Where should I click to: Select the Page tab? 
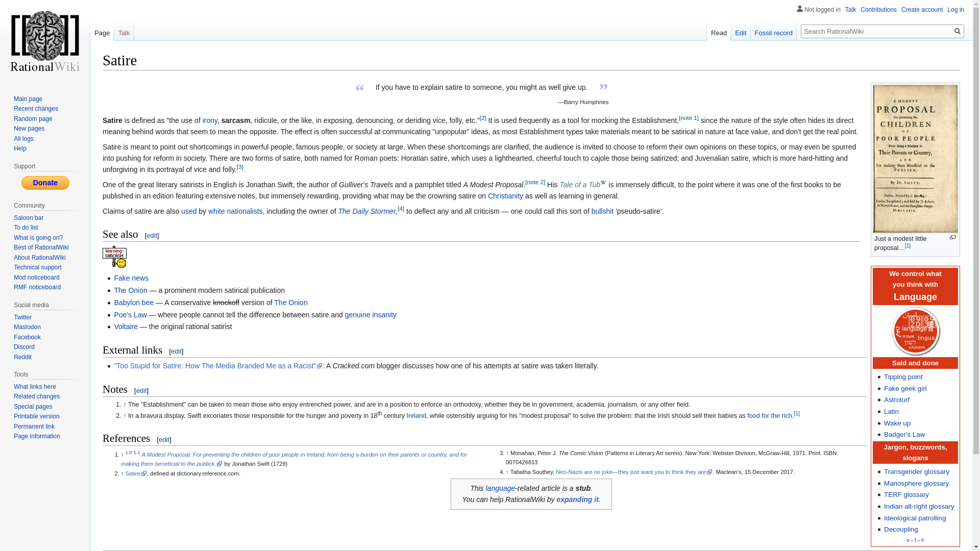(x=102, y=33)
